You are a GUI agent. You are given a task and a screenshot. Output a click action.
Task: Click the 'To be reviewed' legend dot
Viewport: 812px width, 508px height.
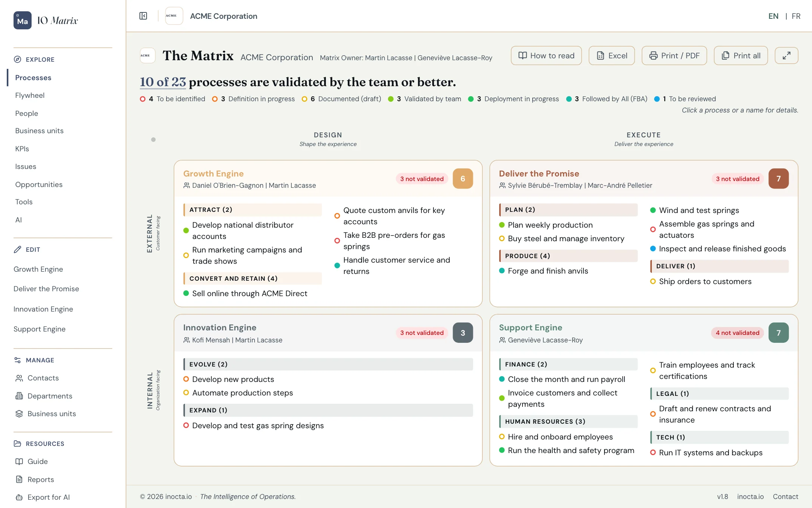(657, 99)
